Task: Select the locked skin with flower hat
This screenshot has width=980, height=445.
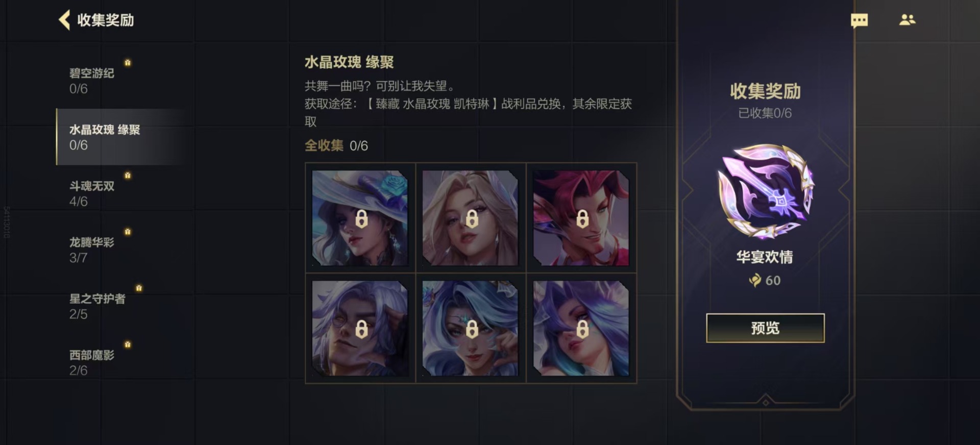Action: (360, 218)
